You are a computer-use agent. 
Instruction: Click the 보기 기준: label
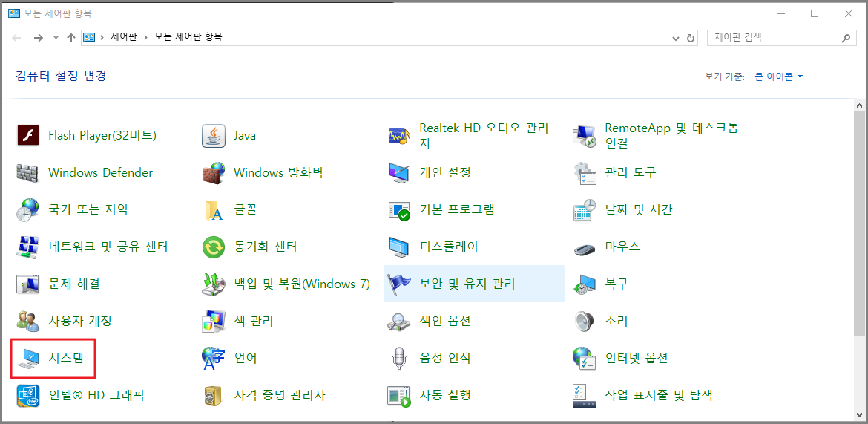click(725, 76)
